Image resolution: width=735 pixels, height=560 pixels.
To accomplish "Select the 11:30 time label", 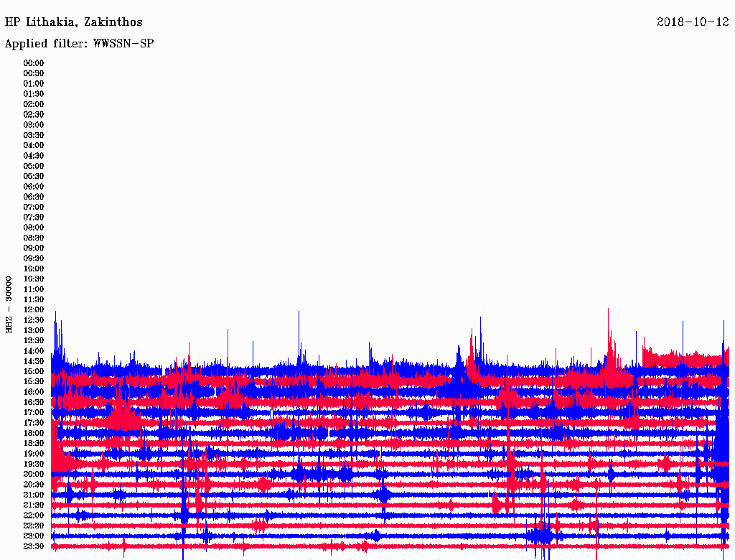I will point(34,299).
